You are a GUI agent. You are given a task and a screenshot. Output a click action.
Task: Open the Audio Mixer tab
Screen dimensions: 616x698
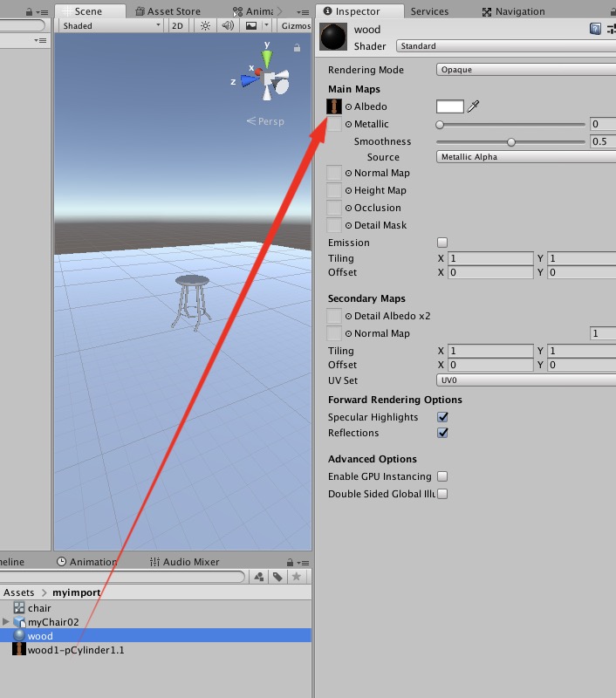point(185,562)
